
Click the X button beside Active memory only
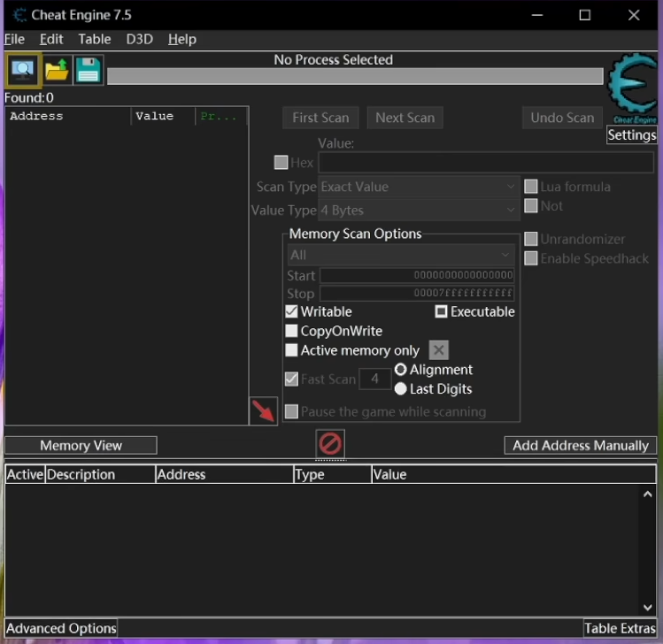(x=438, y=350)
